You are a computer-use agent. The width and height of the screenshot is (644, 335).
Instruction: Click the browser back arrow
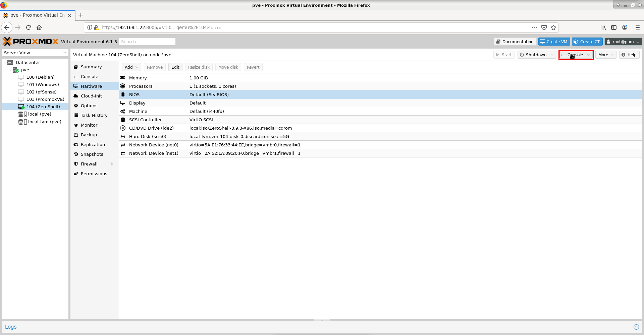click(7, 27)
